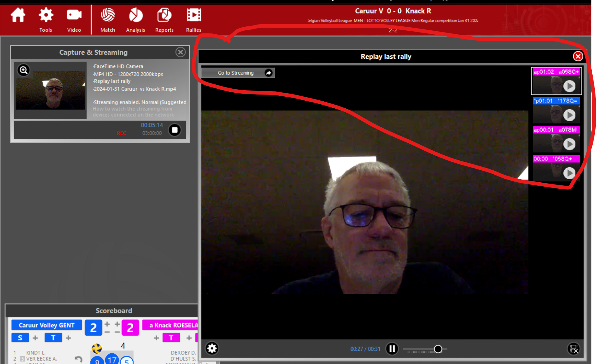The image size is (596, 364).
Task: Open the Rallies film menu
Action: (x=194, y=20)
